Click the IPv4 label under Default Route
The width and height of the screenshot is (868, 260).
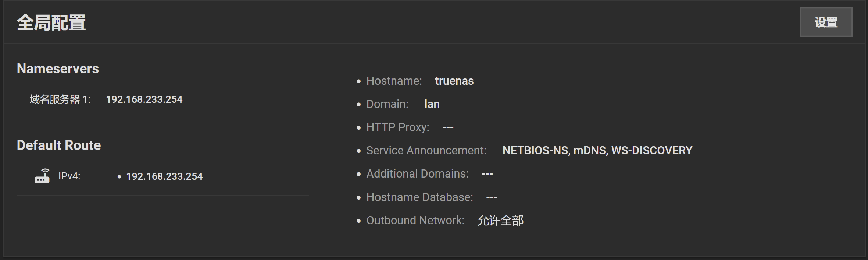pyautogui.click(x=69, y=176)
